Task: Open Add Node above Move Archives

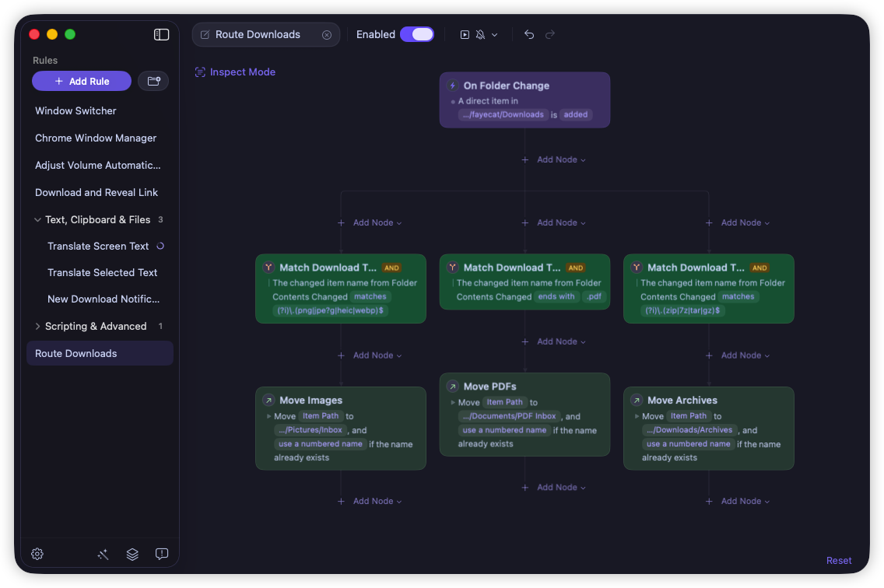Action: (x=738, y=355)
